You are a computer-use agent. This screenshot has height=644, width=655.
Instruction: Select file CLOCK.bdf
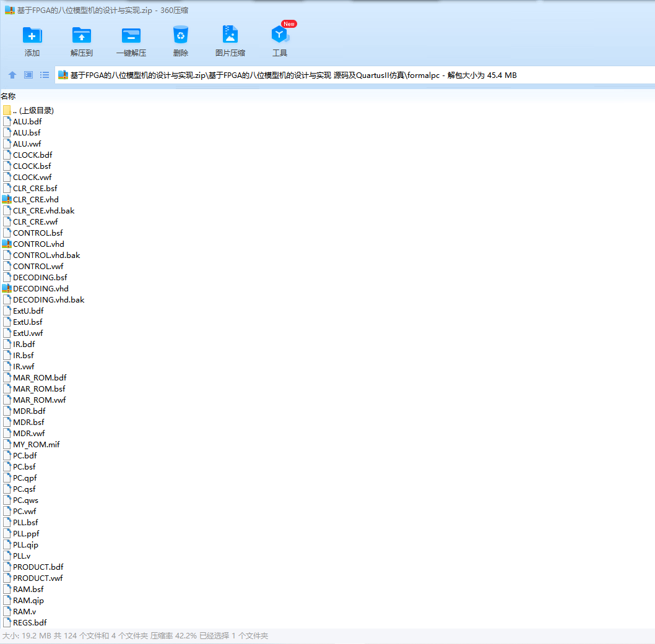coord(28,155)
